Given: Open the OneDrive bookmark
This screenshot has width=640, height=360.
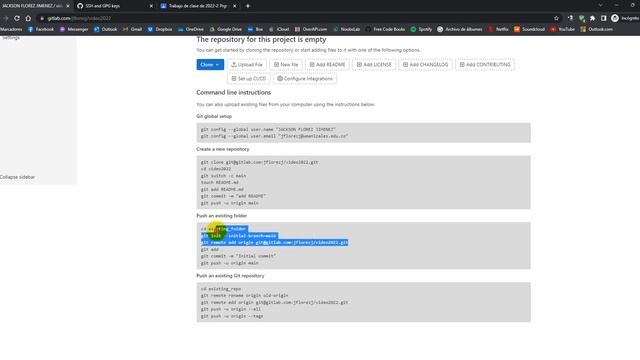Looking at the screenshot, I should pos(191,29).
